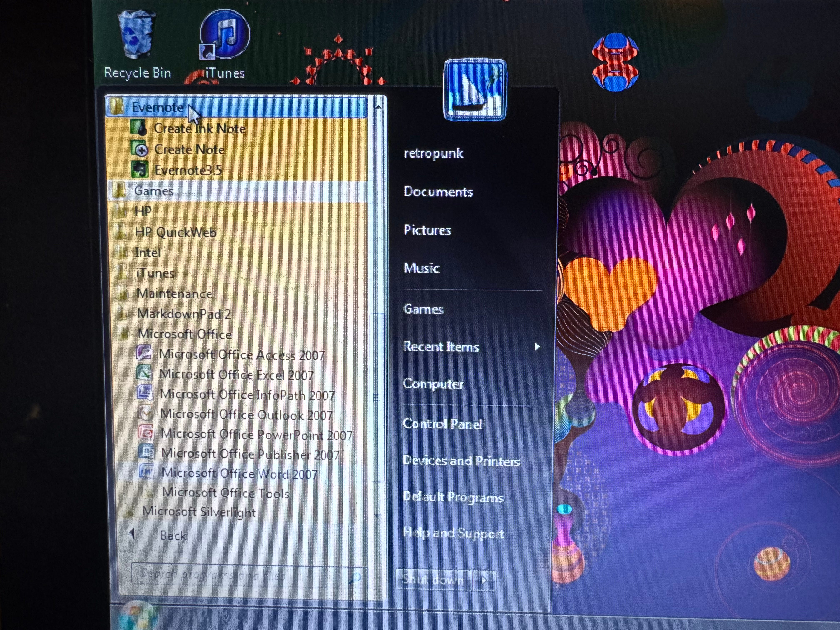Viewport: 840px width, 630px height.
Task: Open the shut down options arrow
Action: coord(484,580)
